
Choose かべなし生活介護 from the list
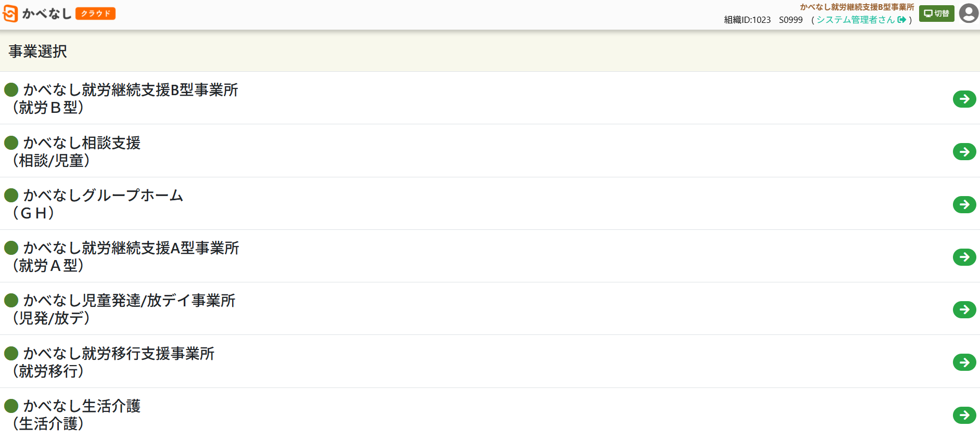[x=82, y=406]
